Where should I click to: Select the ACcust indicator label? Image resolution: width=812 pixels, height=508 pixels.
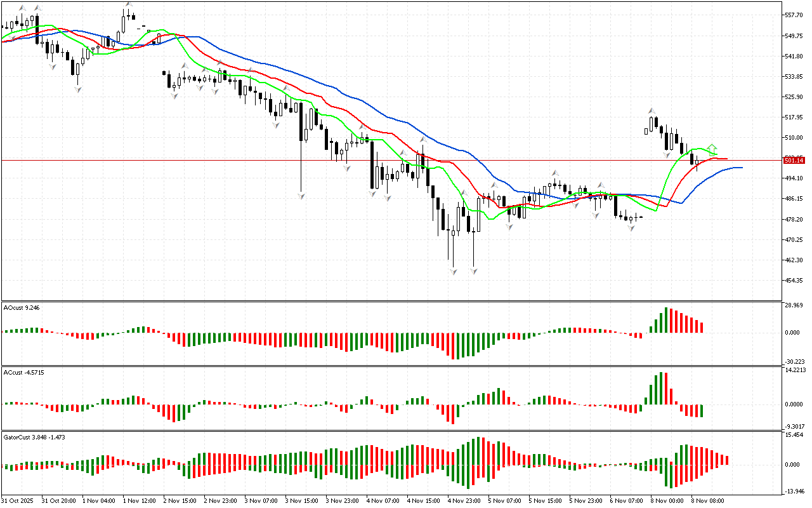[22, 372]
